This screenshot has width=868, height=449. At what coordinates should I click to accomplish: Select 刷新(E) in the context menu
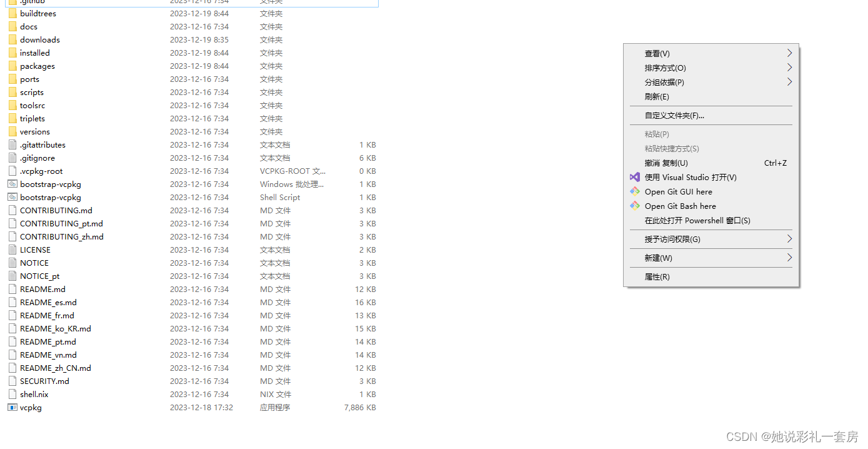click(657, 96)
